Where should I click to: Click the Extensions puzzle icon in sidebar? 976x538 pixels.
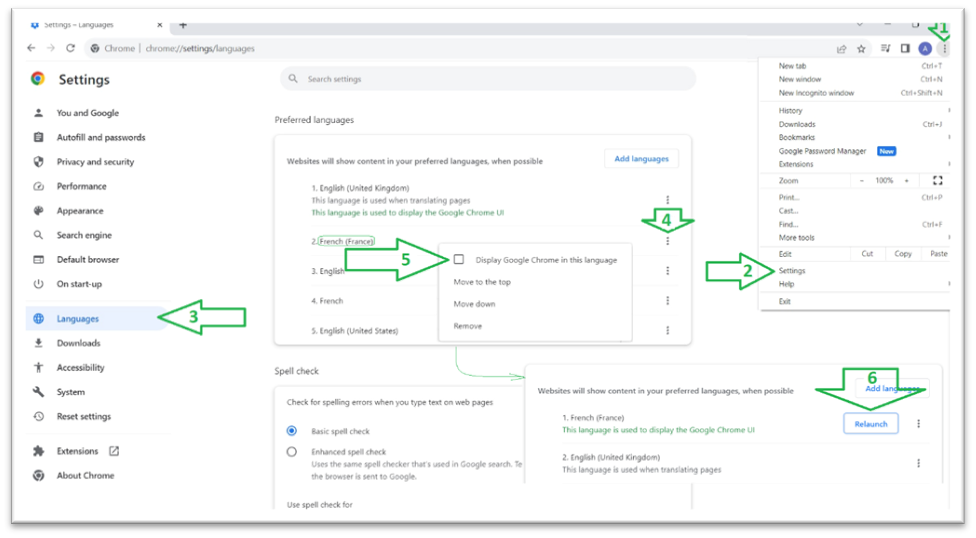click(39, 451)
